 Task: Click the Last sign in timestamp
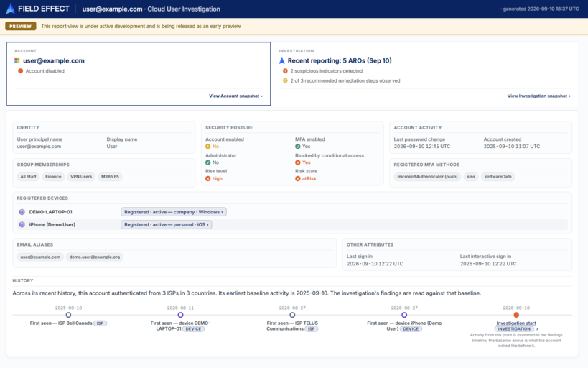[x=375, y=264]
